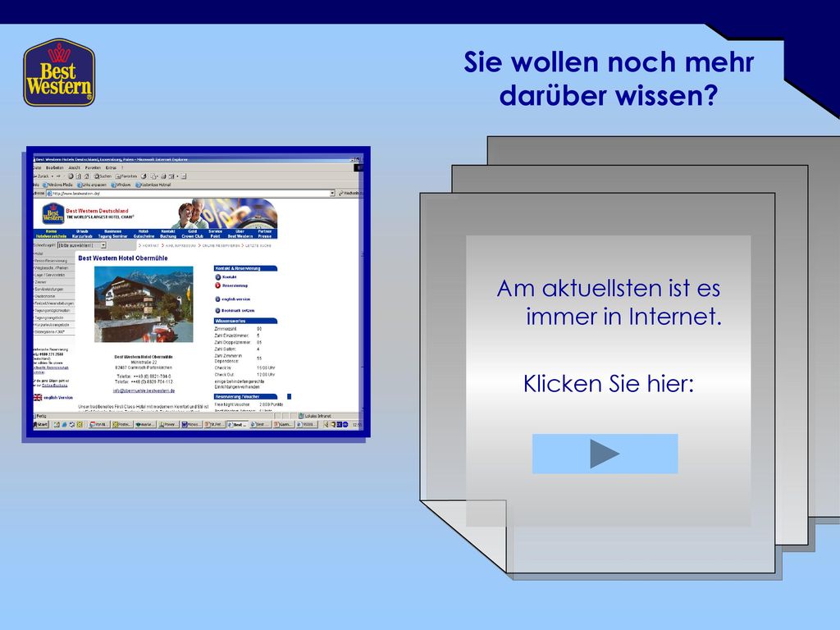
Task: Click the Hotel Obermühle photo
Action: tap(144, 304)
